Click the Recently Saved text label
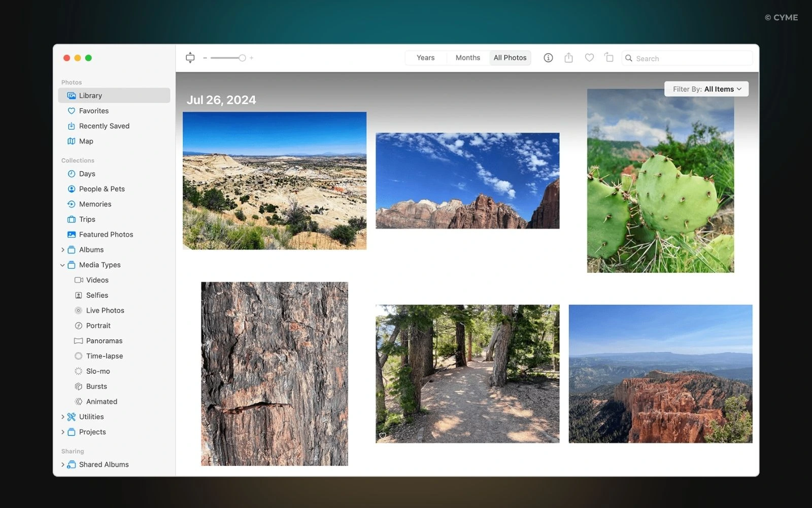Viewport: 812px width, 508px height. tap(104, 126)
